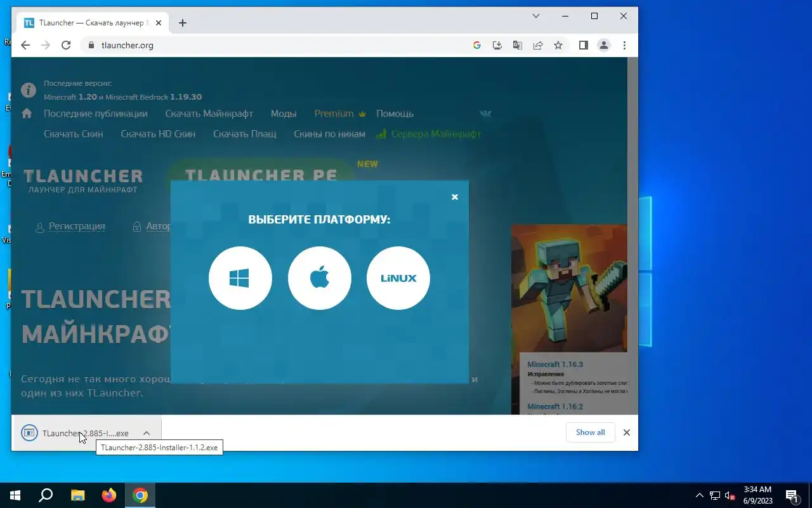Image resolution: width=812 pixels, height=508 pixels.
Task: Click the site info lock icon
Action: click(91, 45)
